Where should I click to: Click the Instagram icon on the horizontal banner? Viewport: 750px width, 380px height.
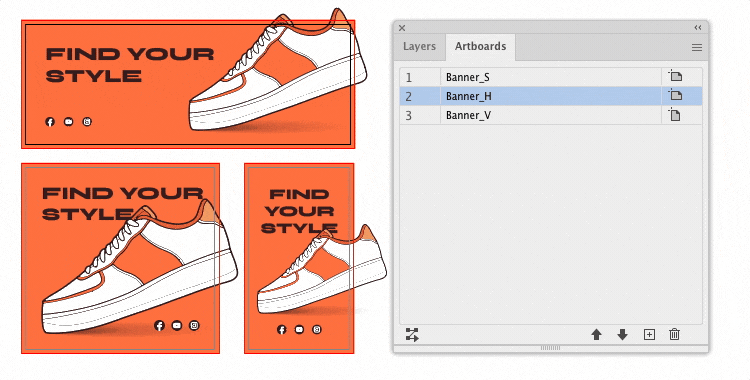87,122
